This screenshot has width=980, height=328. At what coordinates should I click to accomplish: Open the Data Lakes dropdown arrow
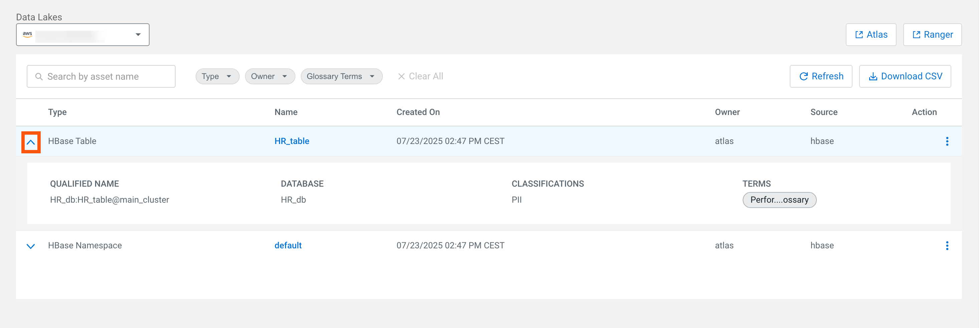click(x=138, y=35)
